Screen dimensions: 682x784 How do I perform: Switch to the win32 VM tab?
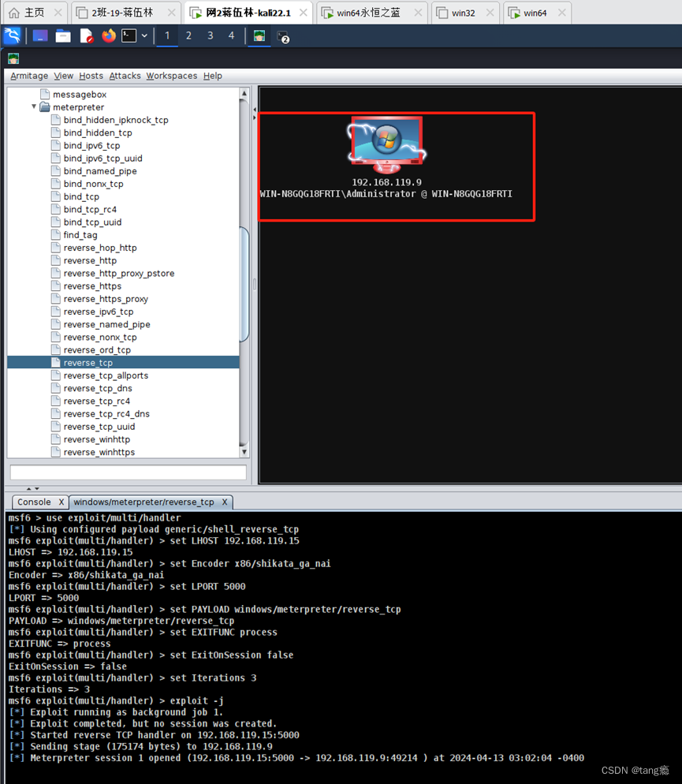point(463,13)
